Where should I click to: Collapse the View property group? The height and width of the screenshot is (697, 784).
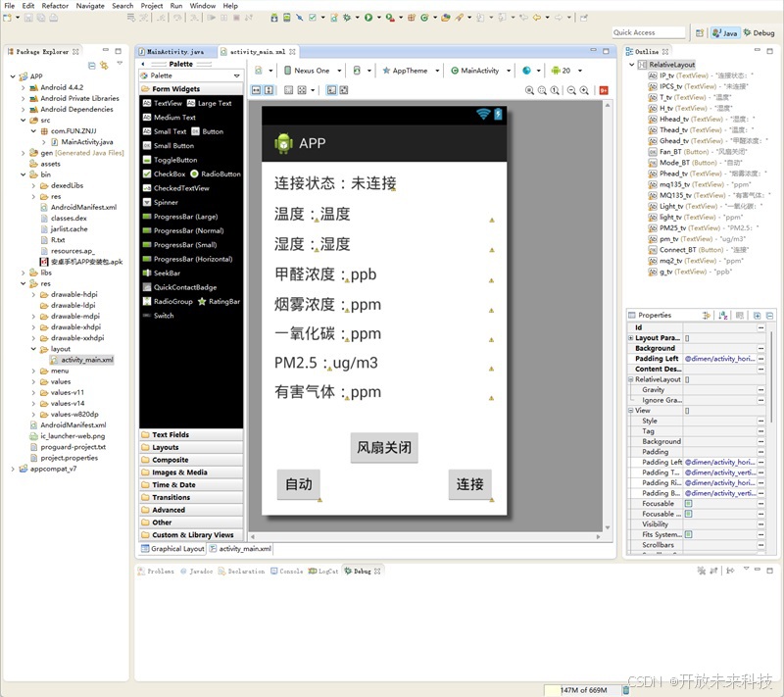[630, 411]
